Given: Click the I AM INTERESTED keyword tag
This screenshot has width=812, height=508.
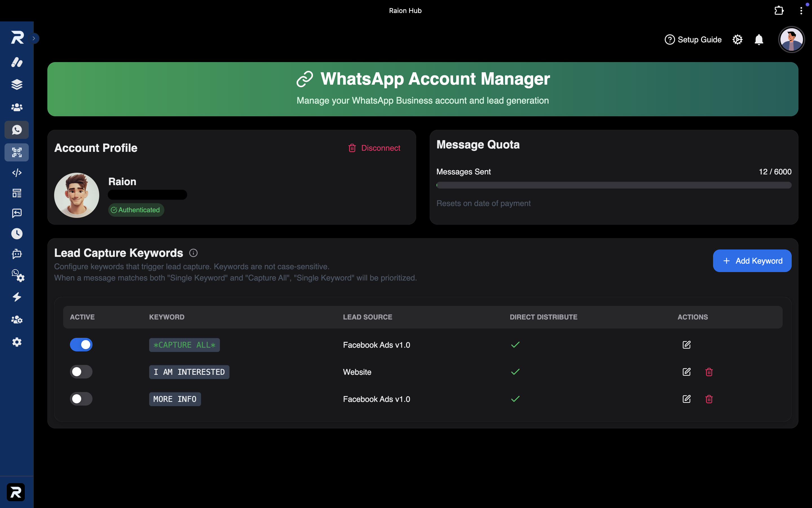Looking at the screenshot, I should 189,372.
